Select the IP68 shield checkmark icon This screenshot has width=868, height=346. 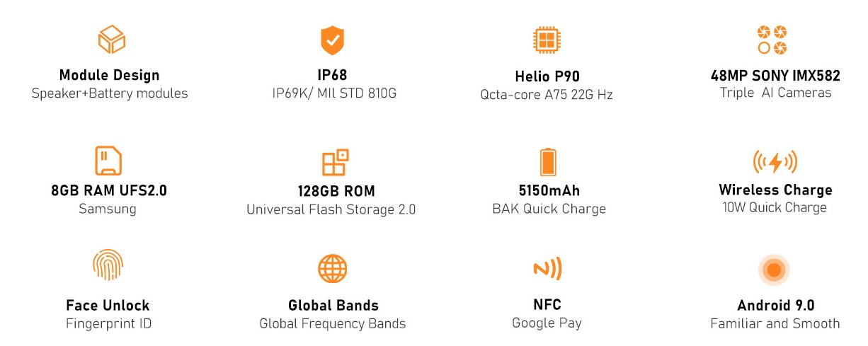[332, 40]
